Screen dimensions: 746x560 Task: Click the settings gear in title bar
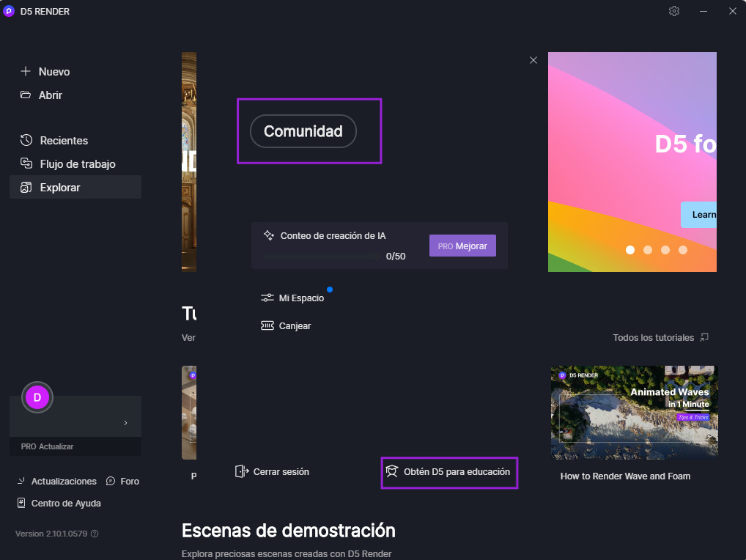click(674, 11)
